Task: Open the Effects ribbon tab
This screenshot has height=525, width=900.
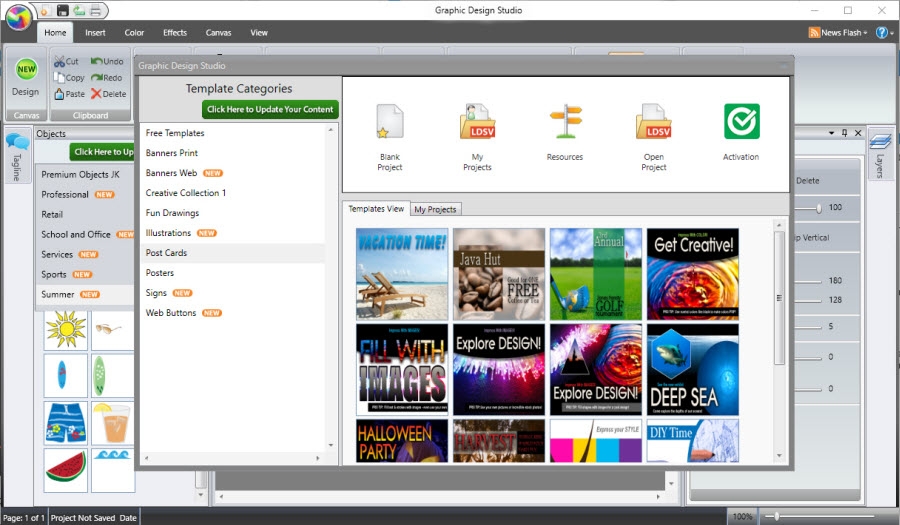Action: pyautogui.click(x=175, y=32)
